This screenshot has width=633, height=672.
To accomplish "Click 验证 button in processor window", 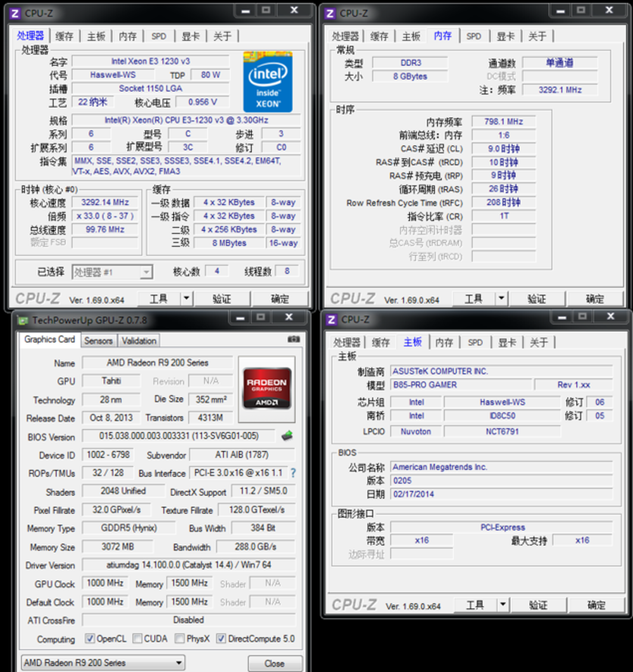I will pyautogui.click(x=222, y=299).
